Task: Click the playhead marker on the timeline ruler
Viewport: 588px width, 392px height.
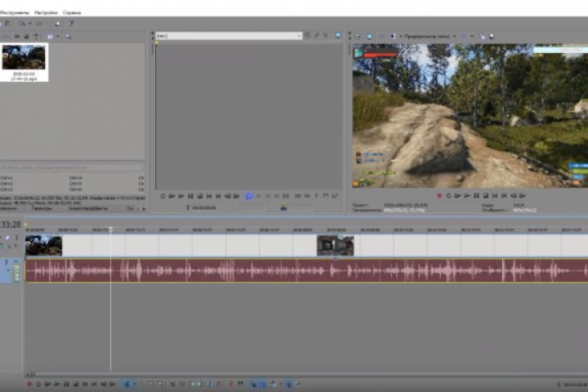Action: (x=110, y=229)
